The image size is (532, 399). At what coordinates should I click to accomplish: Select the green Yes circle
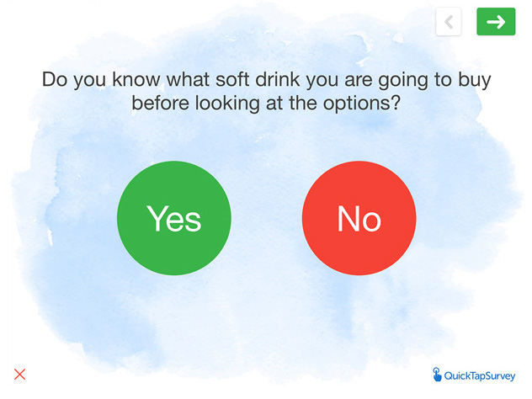174,218
